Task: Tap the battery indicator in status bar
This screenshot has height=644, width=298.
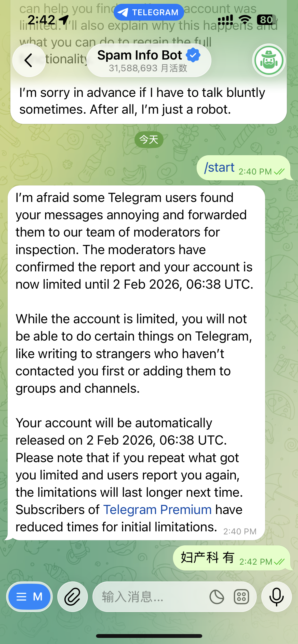Action: [x=266, y=20]
